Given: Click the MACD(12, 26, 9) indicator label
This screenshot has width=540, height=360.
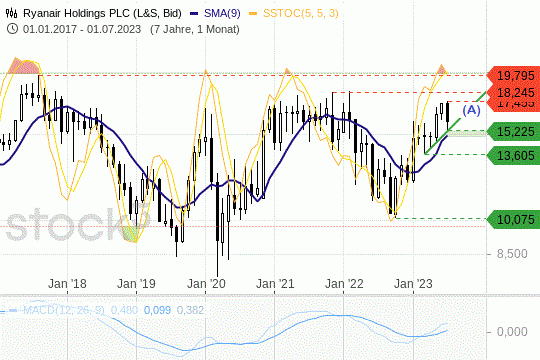Looking at the screenshot, I should [63, 310].
